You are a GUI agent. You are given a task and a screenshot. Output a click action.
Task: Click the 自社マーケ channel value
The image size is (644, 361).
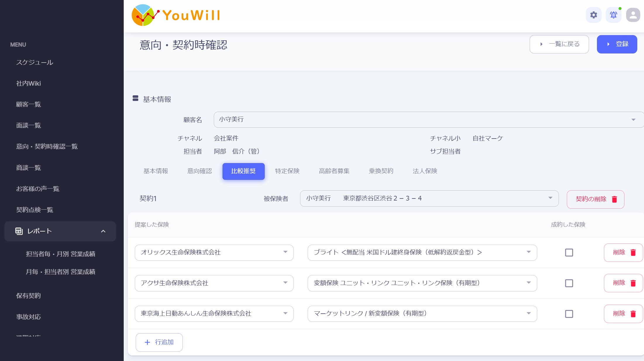click(x=488, y=139)
